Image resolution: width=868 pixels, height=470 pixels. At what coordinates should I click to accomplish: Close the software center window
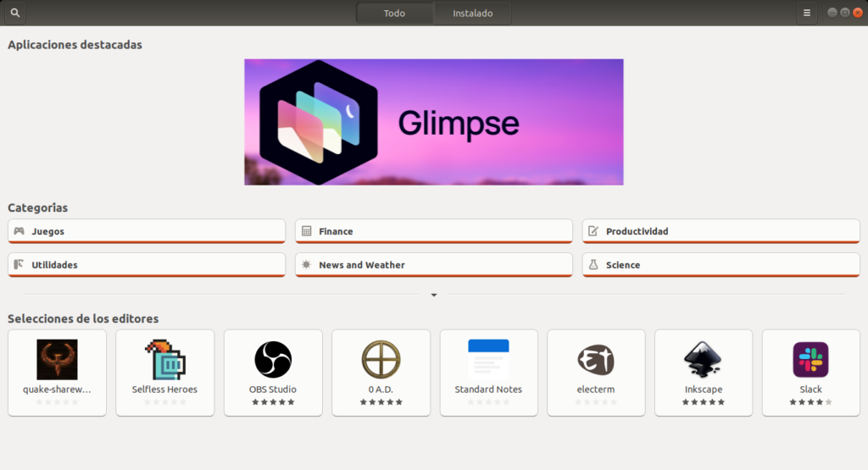point(858,13)
